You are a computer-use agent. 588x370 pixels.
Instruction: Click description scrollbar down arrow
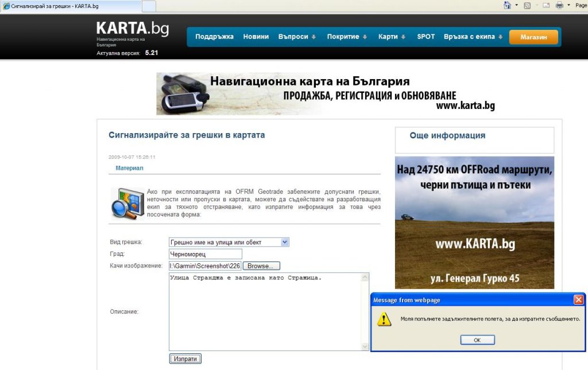pyautogui.click(x=365, y=346)
